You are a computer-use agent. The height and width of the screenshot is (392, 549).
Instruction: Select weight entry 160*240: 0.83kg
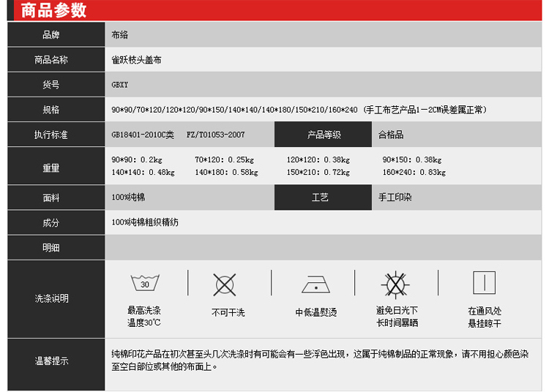point(414,173)
